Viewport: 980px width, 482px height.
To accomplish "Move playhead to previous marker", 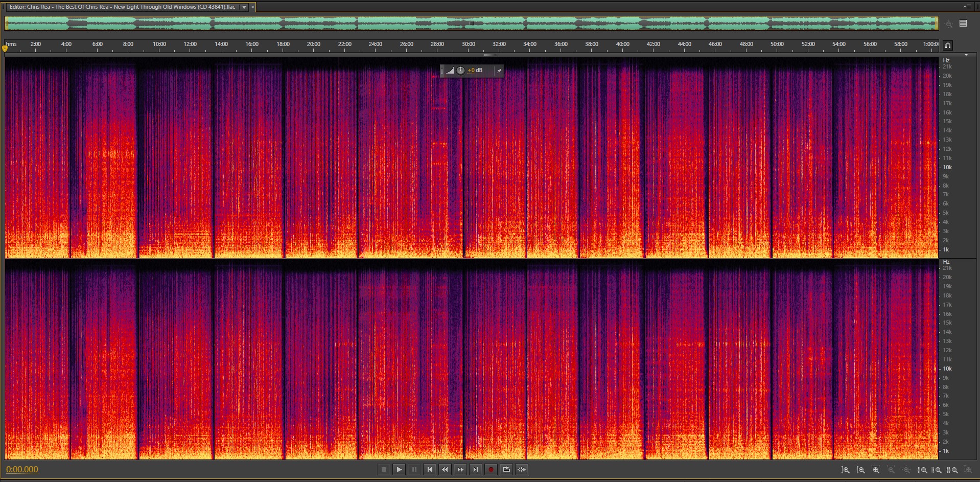I will tap(430, 469).
